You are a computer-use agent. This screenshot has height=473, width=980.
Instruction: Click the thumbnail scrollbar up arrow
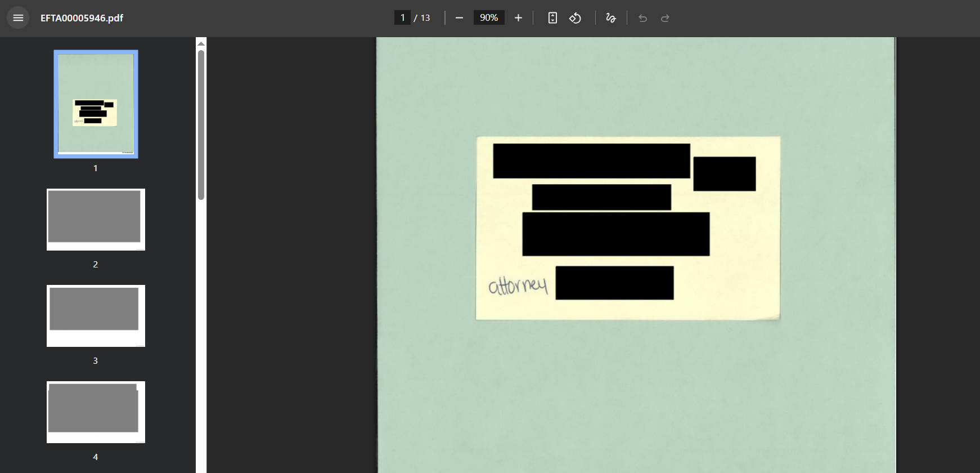(x=201, y=43)
